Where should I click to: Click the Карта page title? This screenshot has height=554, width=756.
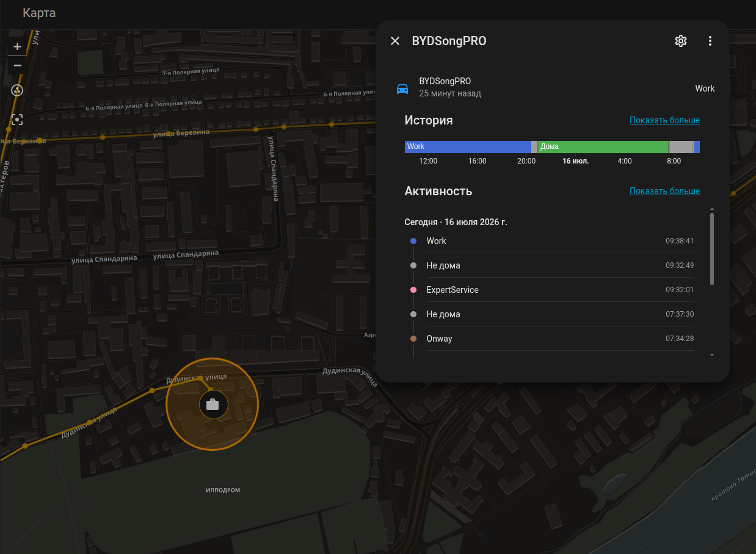(39, 13)
